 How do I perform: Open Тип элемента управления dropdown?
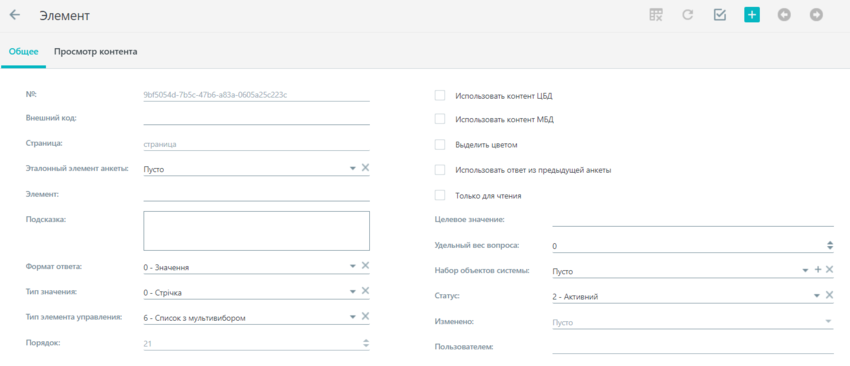[x=352, y=317]
